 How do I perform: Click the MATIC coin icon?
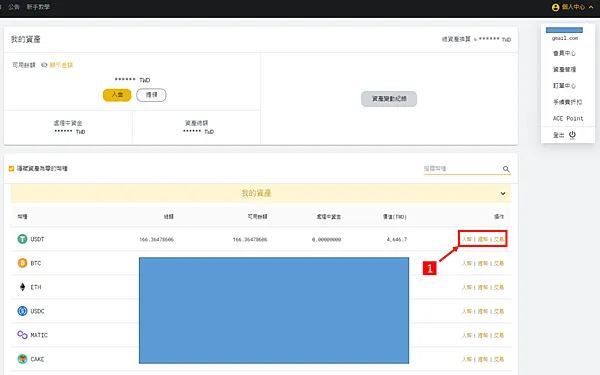click(x=22, y=335)
